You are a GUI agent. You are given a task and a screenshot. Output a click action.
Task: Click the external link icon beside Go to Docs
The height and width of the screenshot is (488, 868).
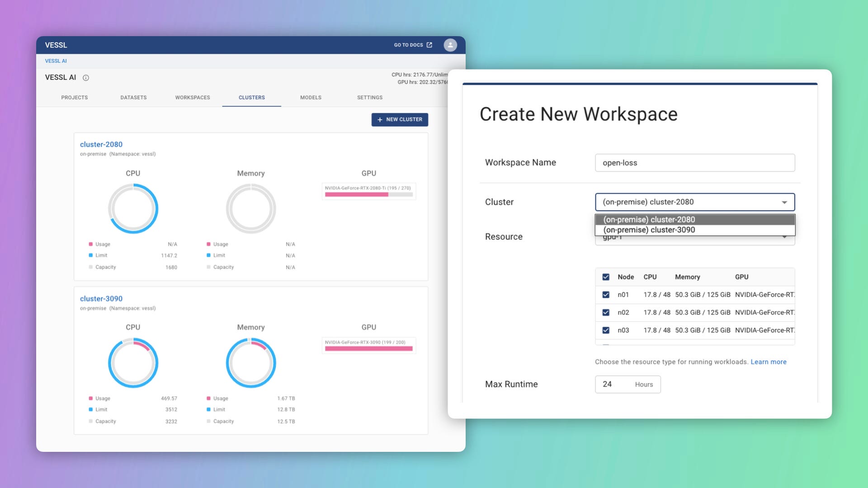pyautogui.click(x=429, y=45)
